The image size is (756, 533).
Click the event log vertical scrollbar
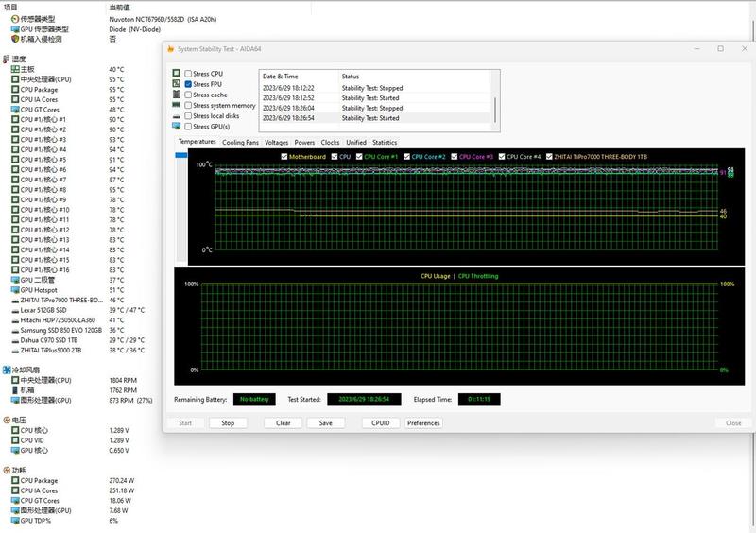[x=494, y=110]
